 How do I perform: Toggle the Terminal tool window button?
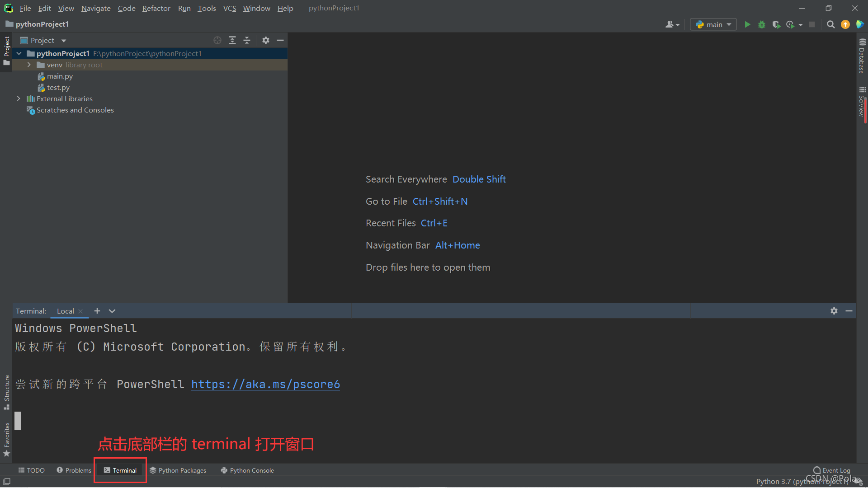click(120, 470)
